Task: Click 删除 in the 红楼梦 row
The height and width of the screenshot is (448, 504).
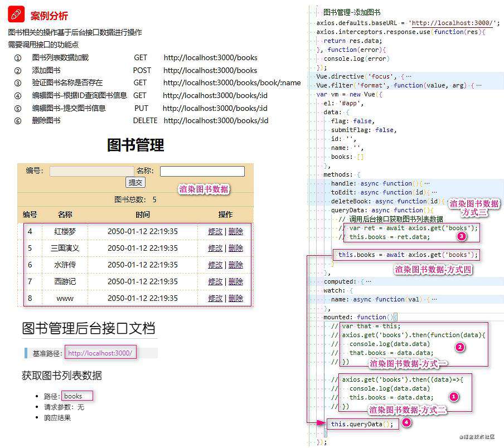Action: point(236,232)
